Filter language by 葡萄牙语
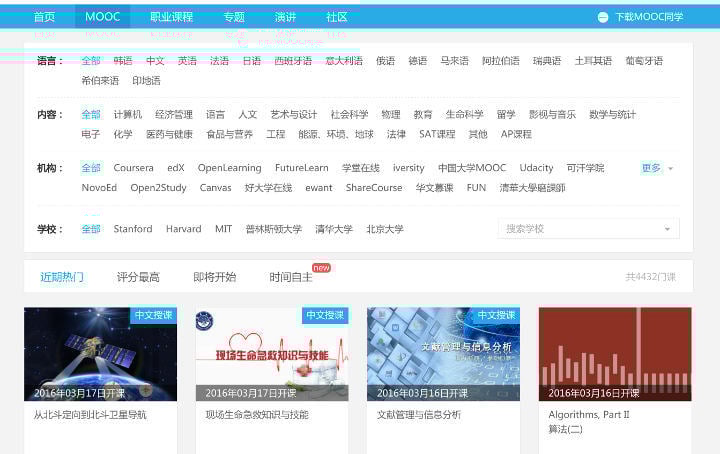This screenshot has width=720, height=454. 644,61
